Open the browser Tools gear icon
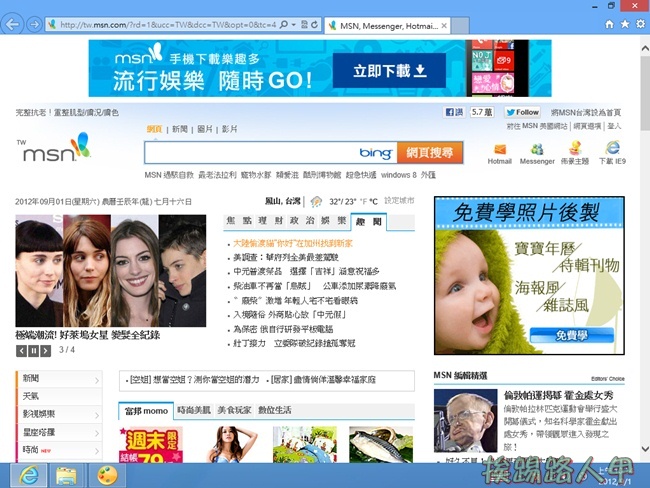 pyautogui.click(x=640, y=24)
